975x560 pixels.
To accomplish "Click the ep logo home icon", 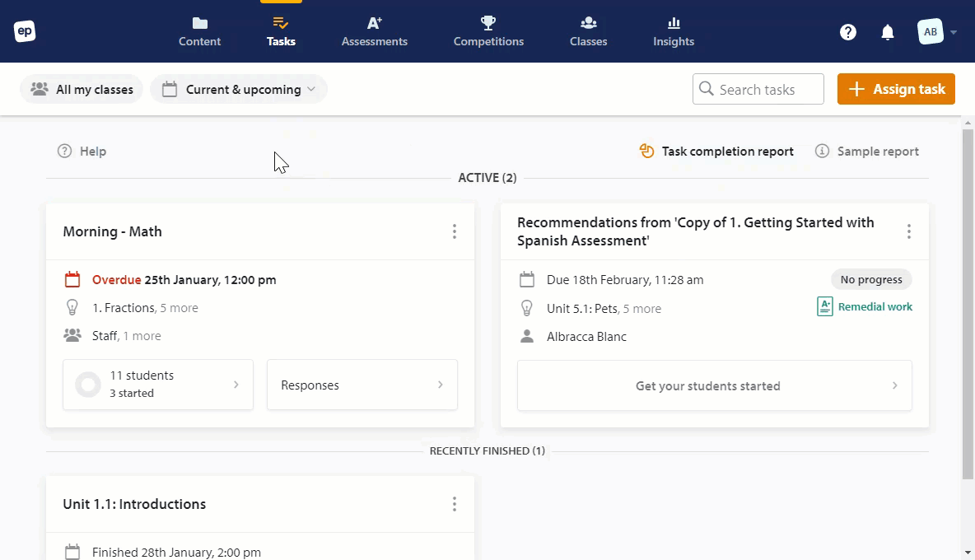I will pyautogui.click(x=25, y=31).
